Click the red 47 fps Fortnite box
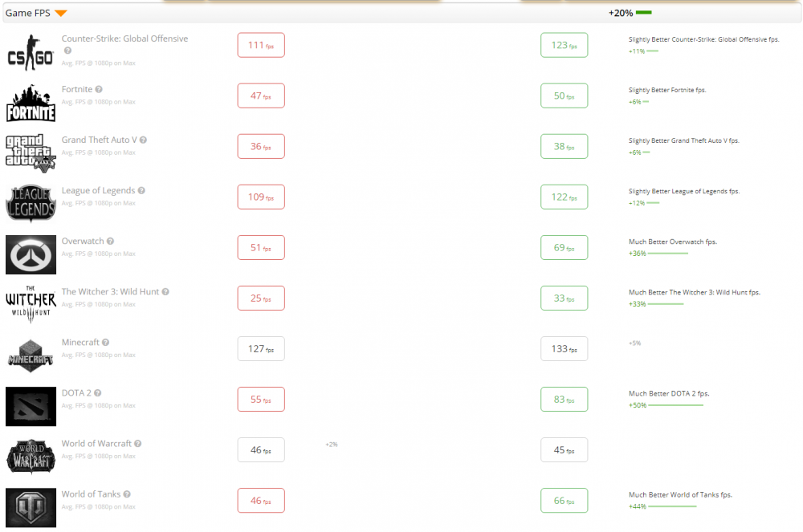Image resolution: width=803 pixels, height=532 pixels. pos(261,95)
